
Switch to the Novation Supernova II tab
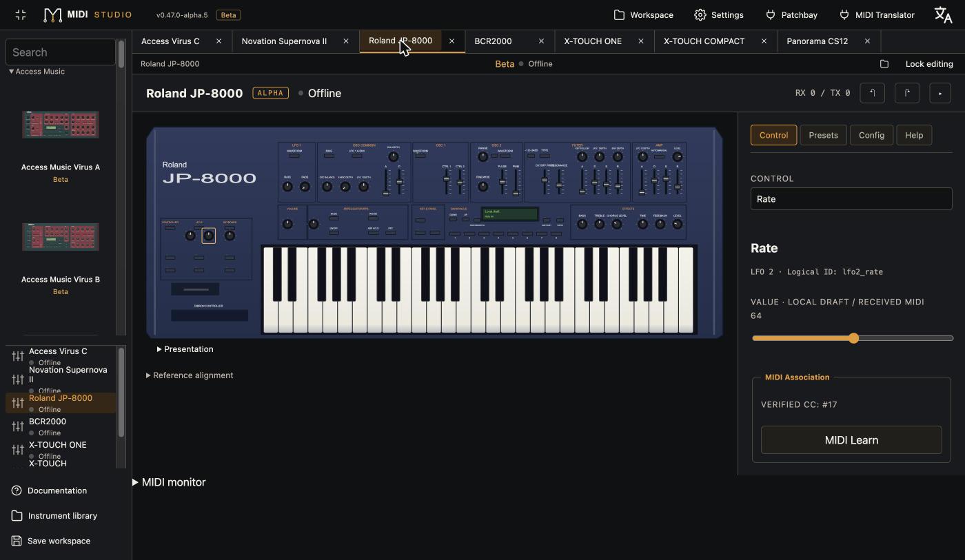tap(284, 41)
